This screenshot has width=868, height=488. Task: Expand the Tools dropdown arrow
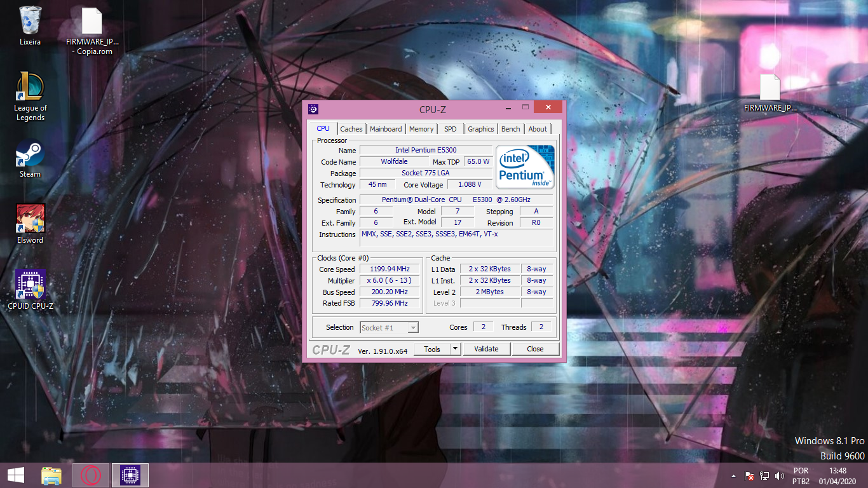pyautogui.click(x=455, y=349)
